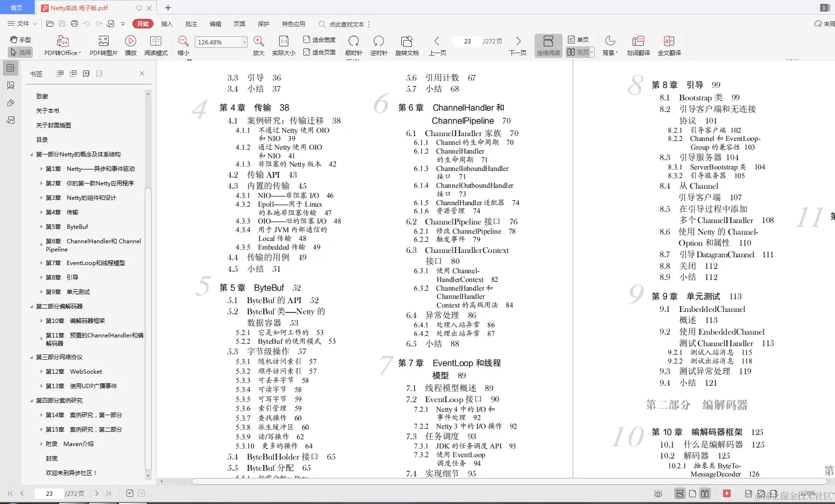Open the 附录 Maven介绍 bookmark
835x504 pixels.
70,444
